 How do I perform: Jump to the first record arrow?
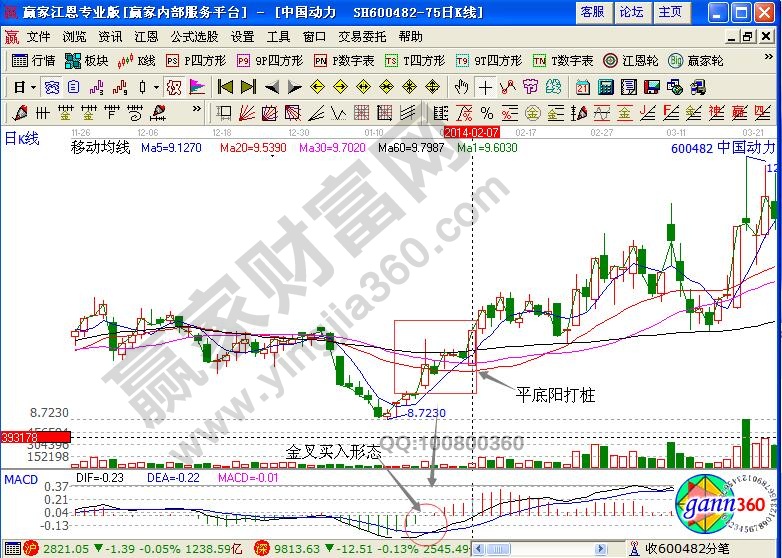click(226, 86)
